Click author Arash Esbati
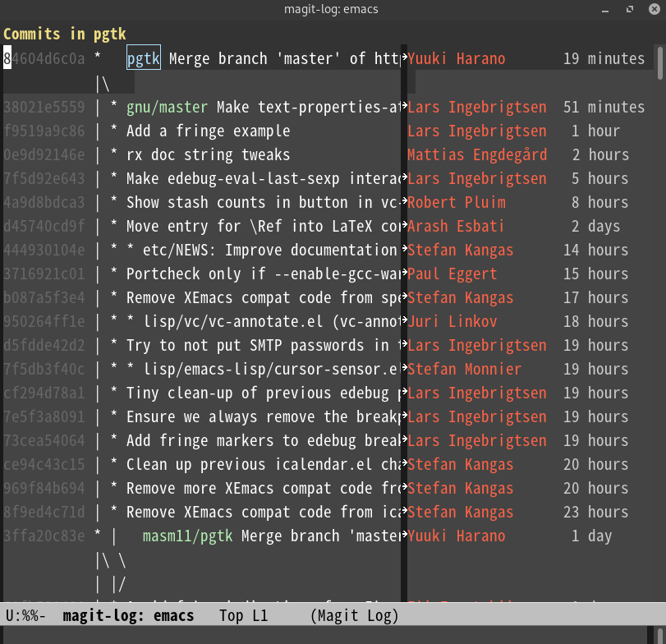 (x=456, y=226)
